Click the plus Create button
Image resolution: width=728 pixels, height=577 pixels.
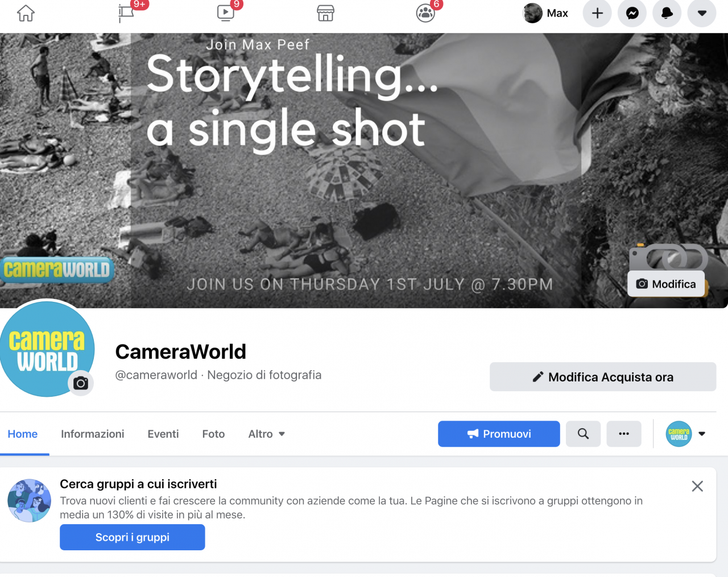tap(597, 13)
